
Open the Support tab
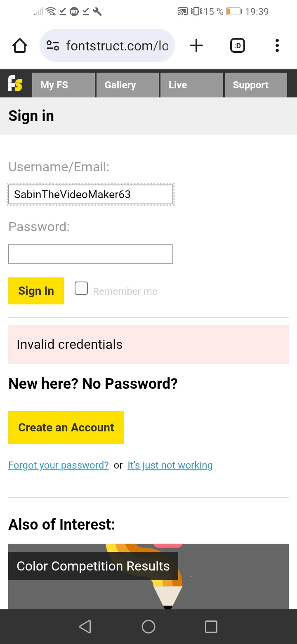(255, 85)
